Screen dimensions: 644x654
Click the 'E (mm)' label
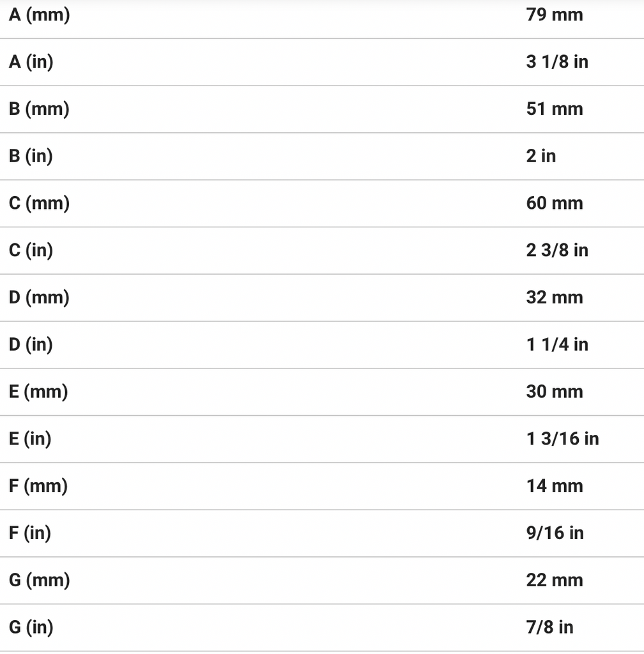click(x=39, y=392)
